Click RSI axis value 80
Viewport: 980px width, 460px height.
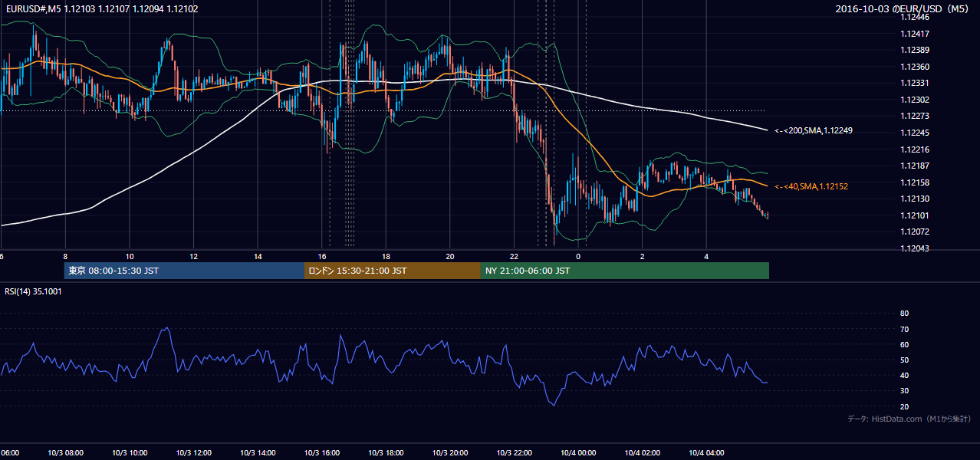(904, 314)
